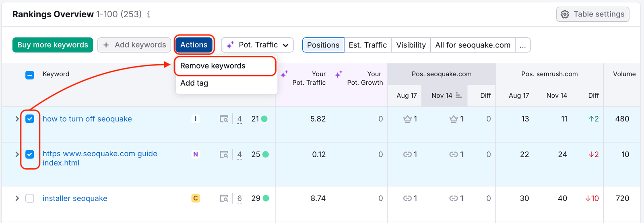Click crown icon in Aug 17 for 'how to turn off seoquake'
644x223 pixels.
(407, 119)
